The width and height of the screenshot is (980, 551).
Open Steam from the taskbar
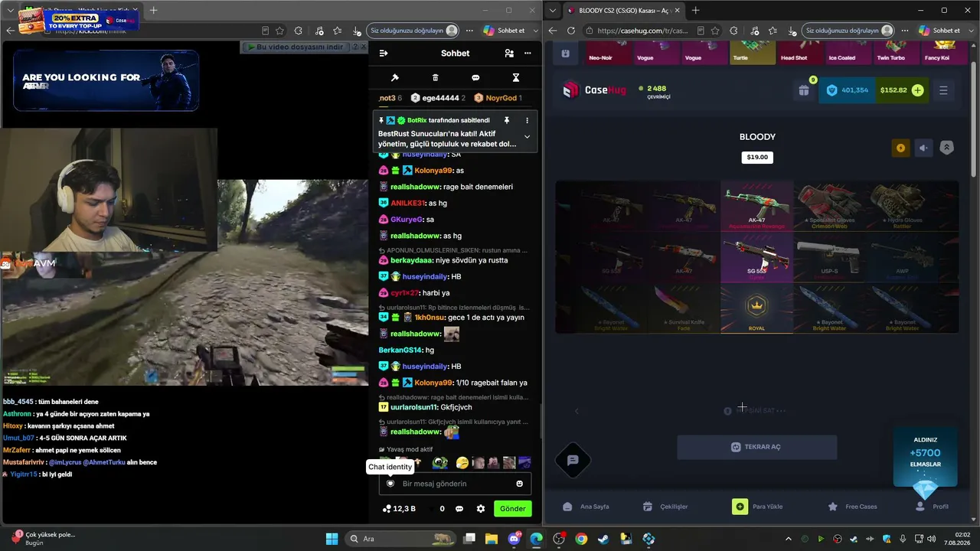[x=604, y=539]
